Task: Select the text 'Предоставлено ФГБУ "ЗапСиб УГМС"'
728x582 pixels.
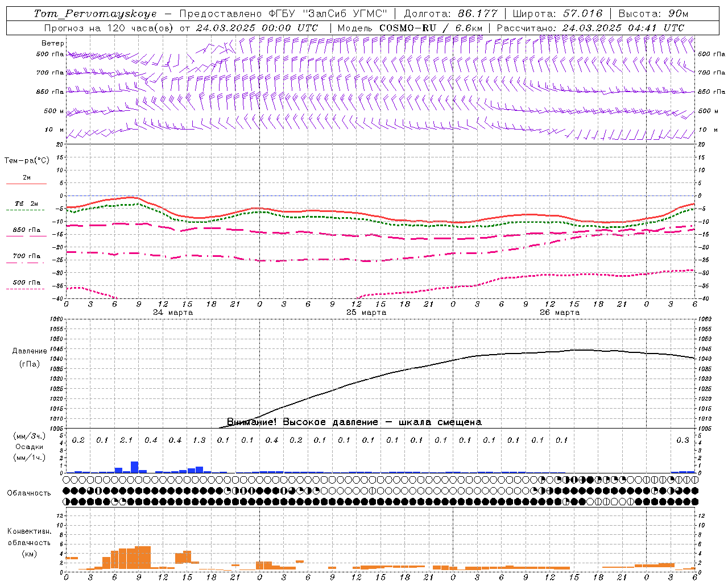Action: [283, 14]
